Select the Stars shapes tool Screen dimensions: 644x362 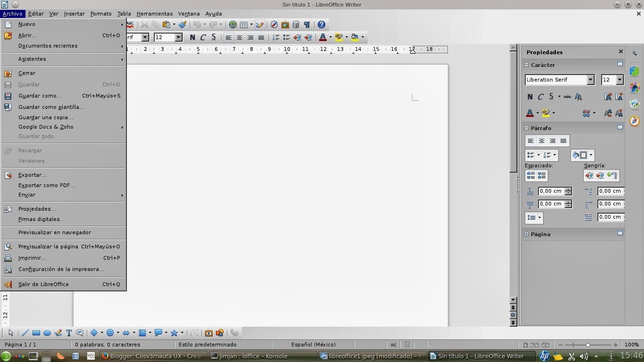tap(174, 333)
